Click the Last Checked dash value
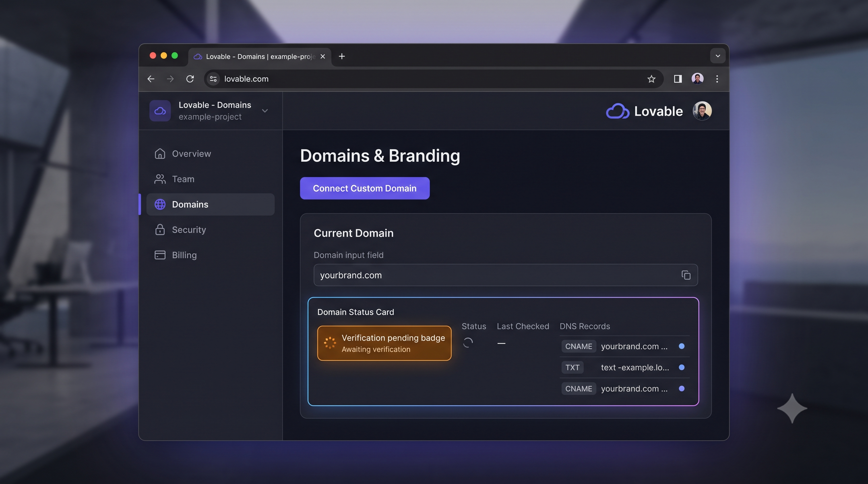Viewport: 868px width, 484px height. point(501,343)
